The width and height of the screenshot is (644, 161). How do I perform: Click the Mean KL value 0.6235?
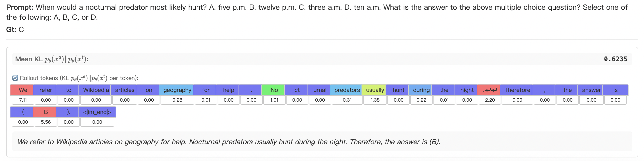tap(615, 59)
